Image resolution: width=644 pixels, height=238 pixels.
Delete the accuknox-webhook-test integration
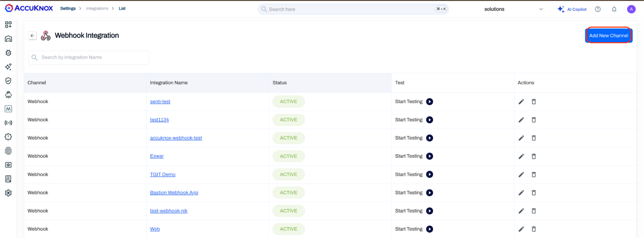[x=534, y=138]
